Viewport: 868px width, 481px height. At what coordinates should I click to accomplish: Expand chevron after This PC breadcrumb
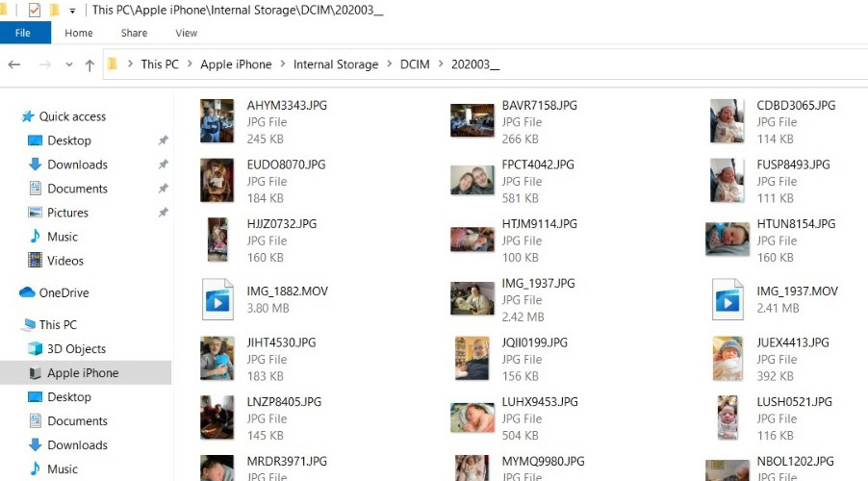(190, 64)
